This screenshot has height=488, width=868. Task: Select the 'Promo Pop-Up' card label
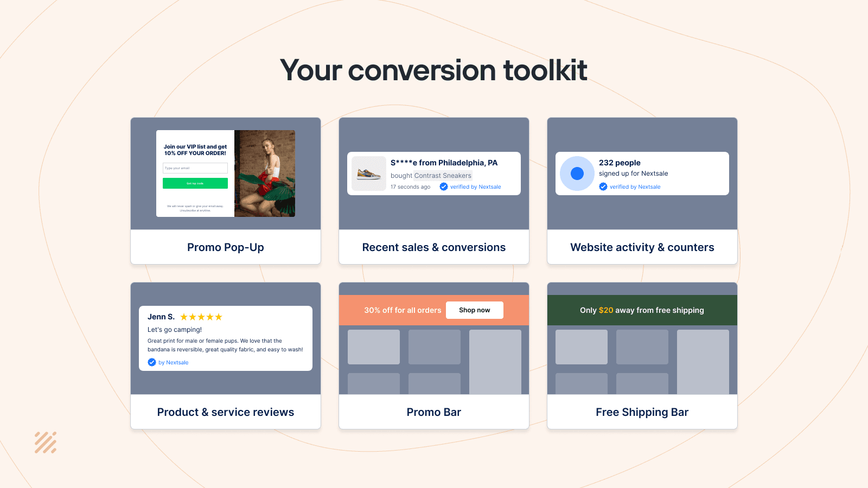[225, 247]
